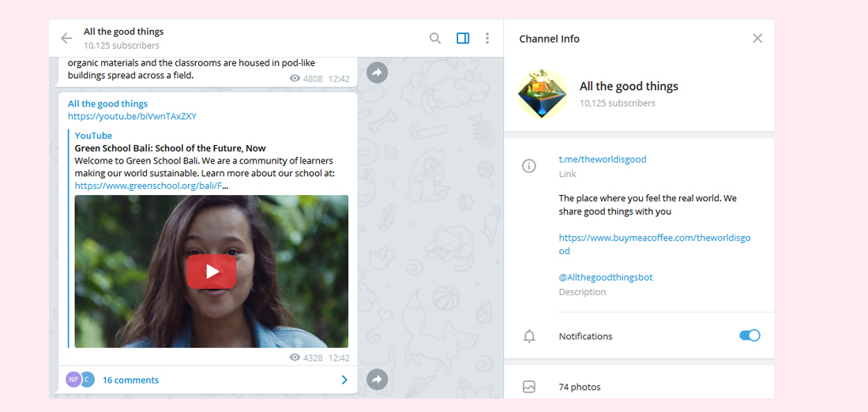This screenshot has width=868, height=412.
Task: Open the channel avatar picture in Channel Info
Action: [x=542, y=93]
